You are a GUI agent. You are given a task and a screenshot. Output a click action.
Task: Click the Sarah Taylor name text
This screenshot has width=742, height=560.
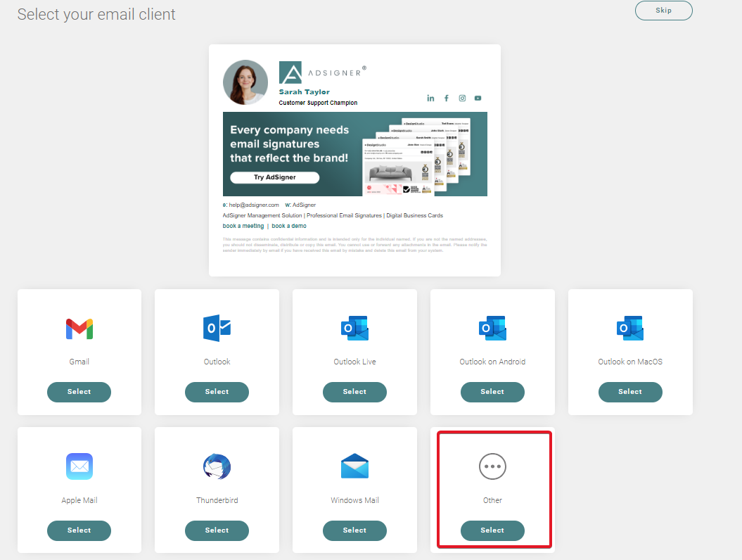[x=305, y=92]
